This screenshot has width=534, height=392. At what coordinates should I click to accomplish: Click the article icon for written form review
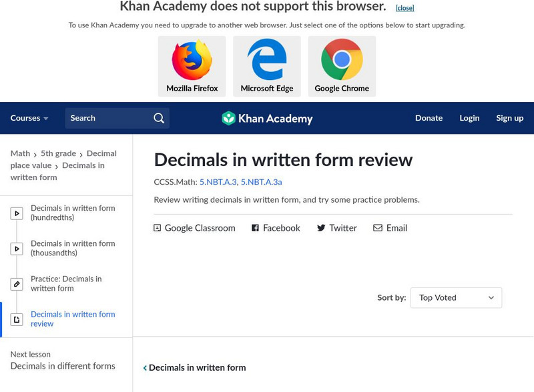(x=17, y=319)
